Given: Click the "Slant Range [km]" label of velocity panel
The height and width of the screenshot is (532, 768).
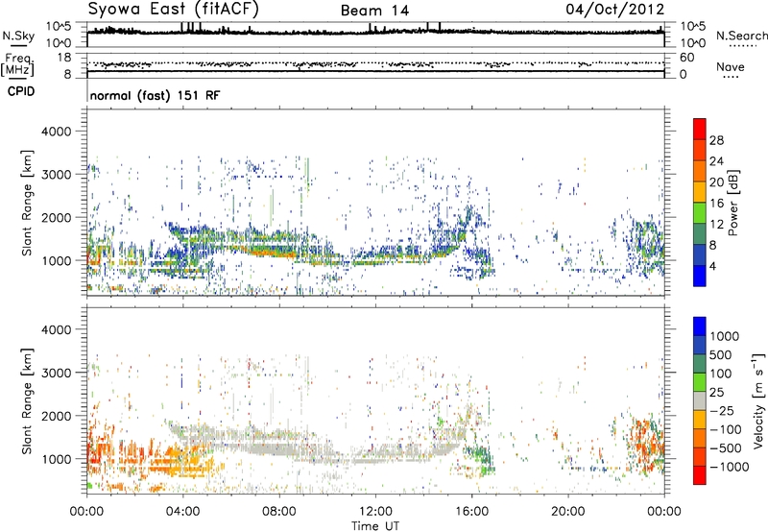Looking at the screenshot, I should point(27,400).
